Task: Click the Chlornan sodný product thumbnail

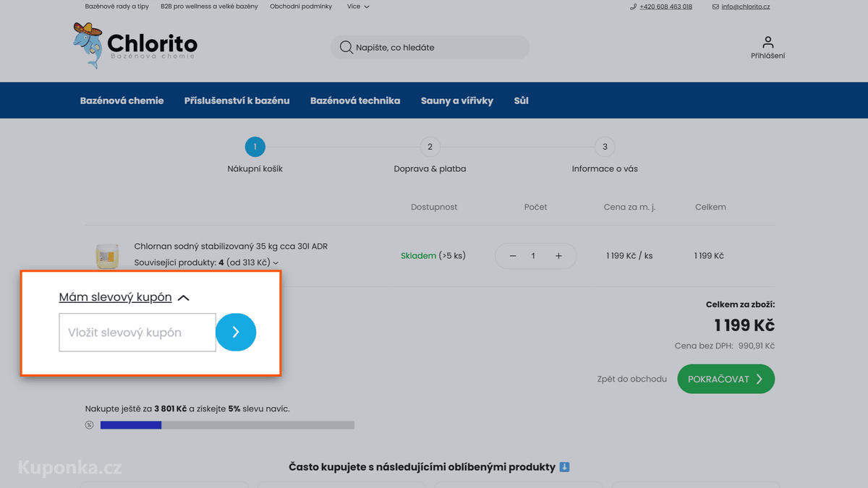Action: 106,257
